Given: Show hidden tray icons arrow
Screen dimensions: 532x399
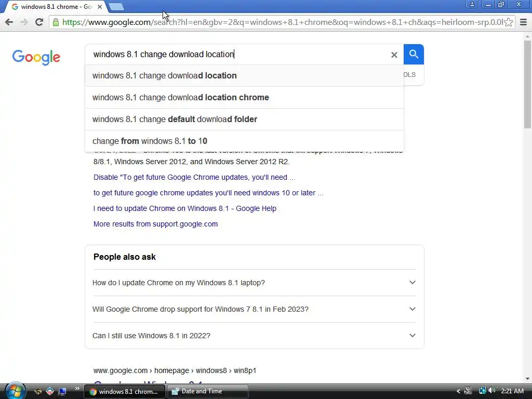Looking at the screenshot, I should tap(458, 391).
